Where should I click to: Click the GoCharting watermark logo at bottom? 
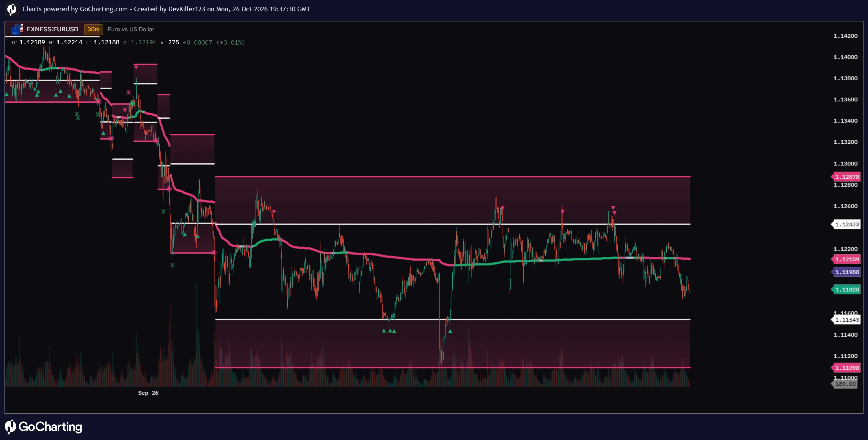(43, 427)
